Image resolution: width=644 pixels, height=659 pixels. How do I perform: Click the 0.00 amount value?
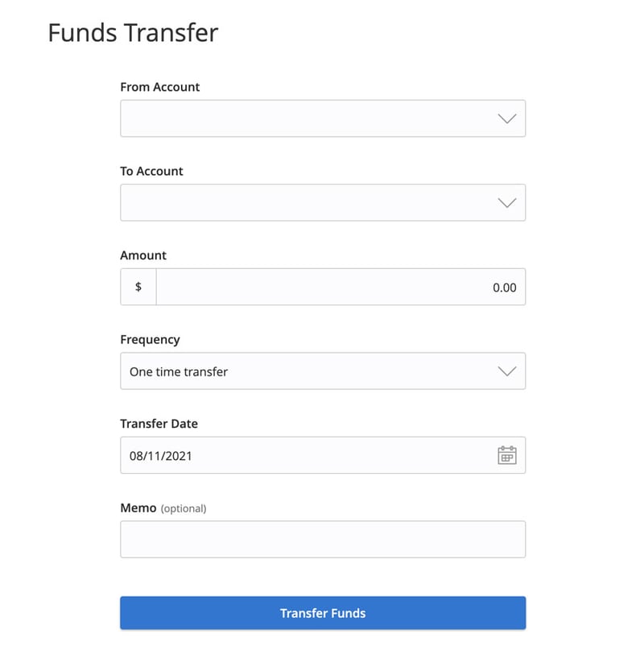click(506, 287)
